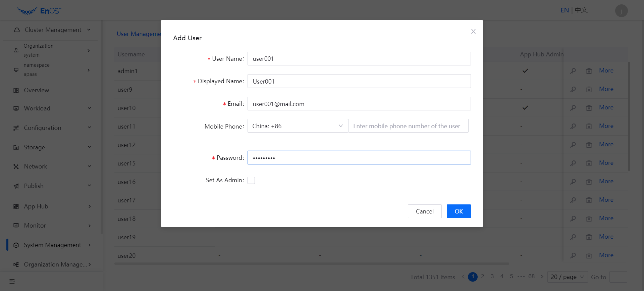Switch language to 中文
The image size is (644, 291).
click(581, 10)
